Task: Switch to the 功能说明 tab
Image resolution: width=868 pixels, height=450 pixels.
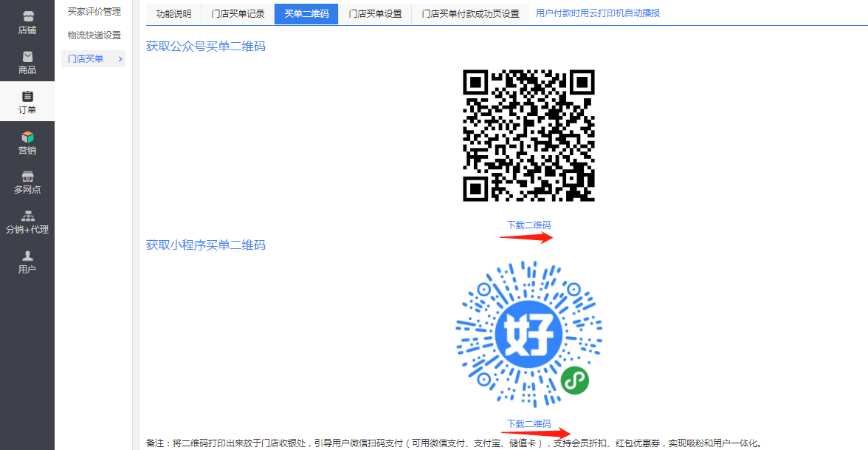Action: (x=174, y=14)
